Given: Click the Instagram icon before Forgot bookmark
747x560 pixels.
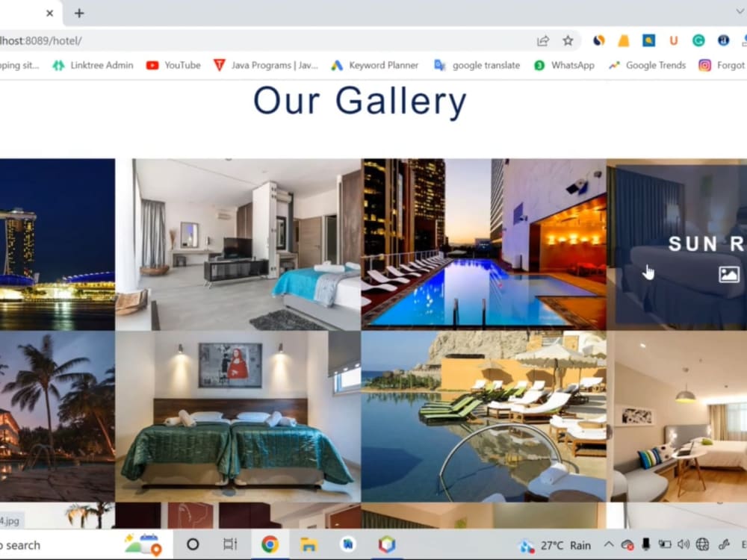Looking at the screenshot, I should 704,65.
